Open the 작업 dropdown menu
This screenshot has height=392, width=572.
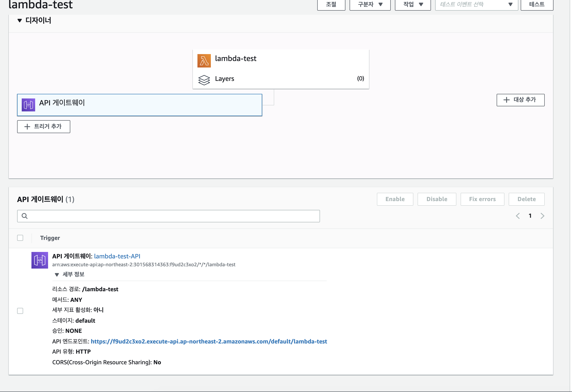coord(413,4)
